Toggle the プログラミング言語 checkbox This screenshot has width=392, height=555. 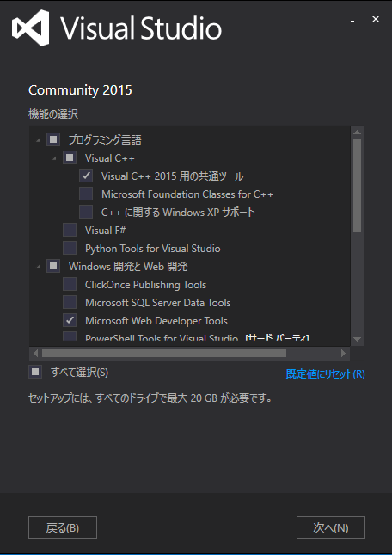click(x=53, y=139)
